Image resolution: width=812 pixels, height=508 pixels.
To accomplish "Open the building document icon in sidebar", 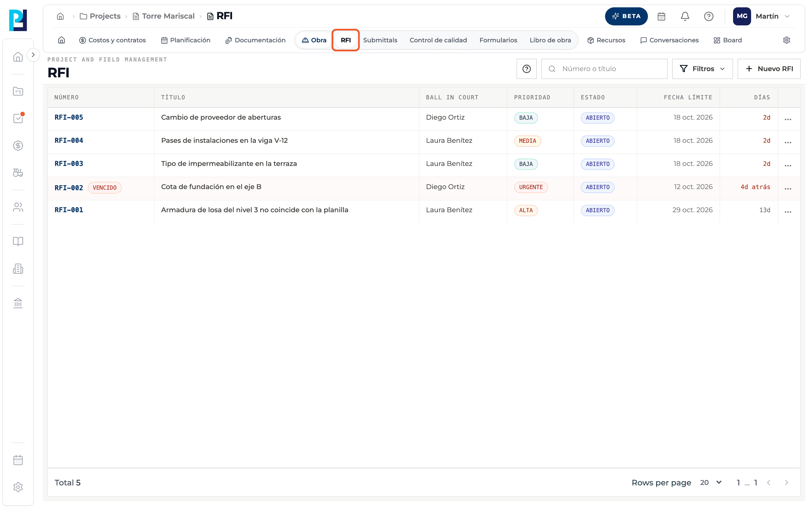I will coord(18,268).
